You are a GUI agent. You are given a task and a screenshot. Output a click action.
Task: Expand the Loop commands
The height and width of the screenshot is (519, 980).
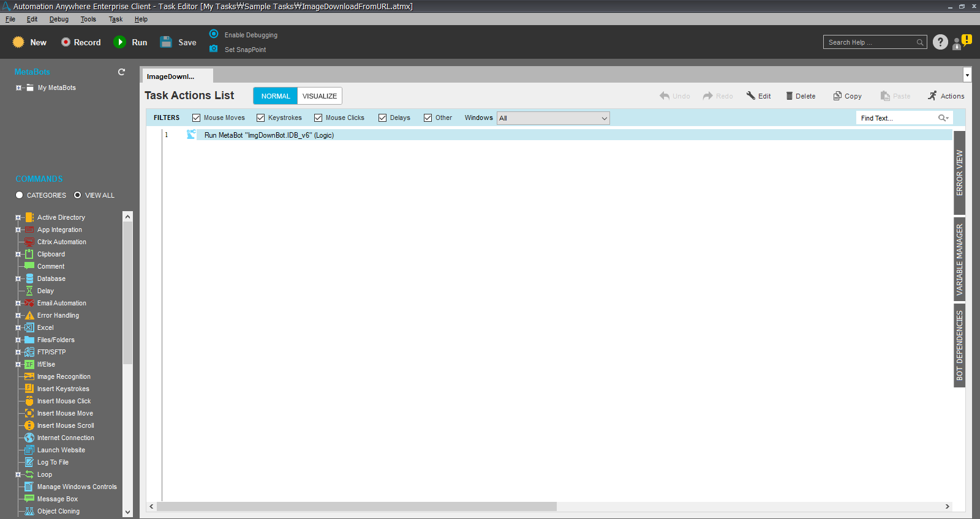click(x=18, y=474)
